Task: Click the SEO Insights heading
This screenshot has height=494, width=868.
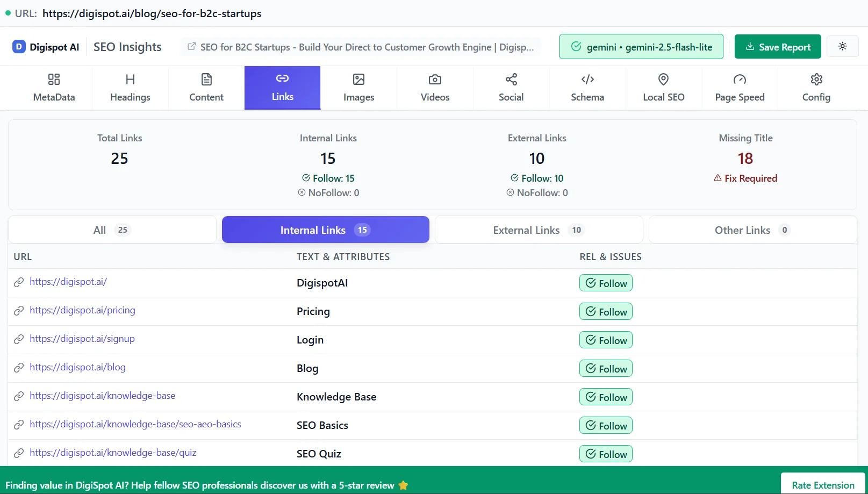Action: [x=127, y=47]
